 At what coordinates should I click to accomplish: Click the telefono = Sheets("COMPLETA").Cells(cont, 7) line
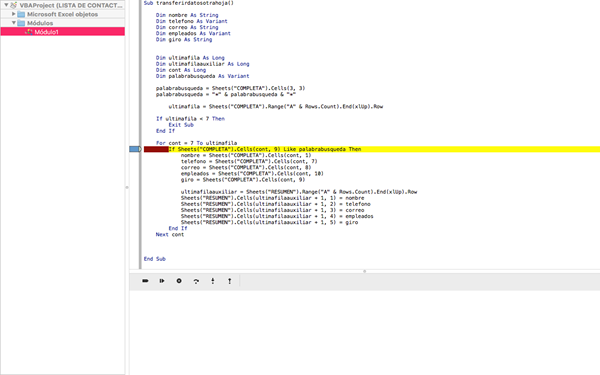coord(249,161)
